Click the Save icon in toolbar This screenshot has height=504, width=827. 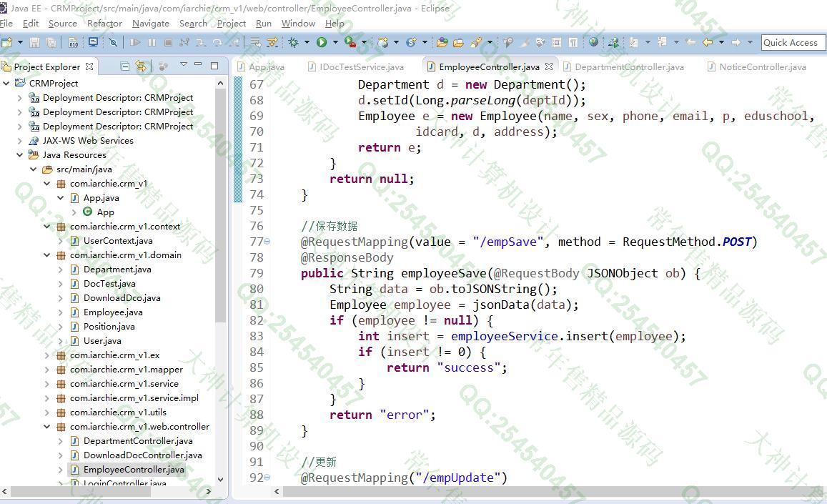click(x=35, y=42)
